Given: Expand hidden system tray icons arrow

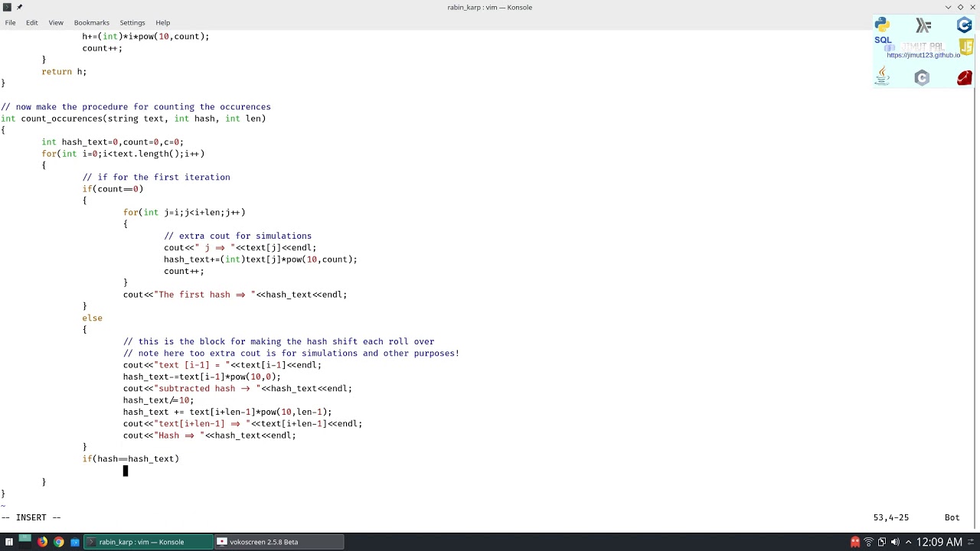Looking at the screenshot, I should pyautogui.click(x=909, y=542).
